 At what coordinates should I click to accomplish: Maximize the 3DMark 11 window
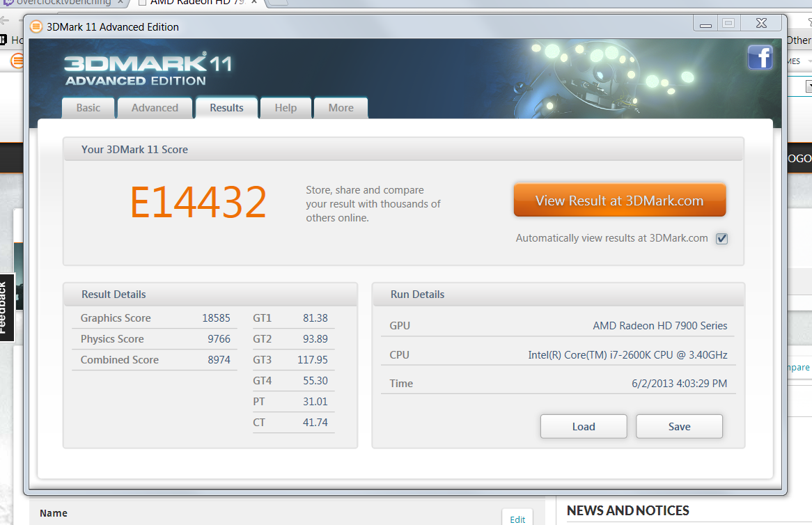click(728, 23)
